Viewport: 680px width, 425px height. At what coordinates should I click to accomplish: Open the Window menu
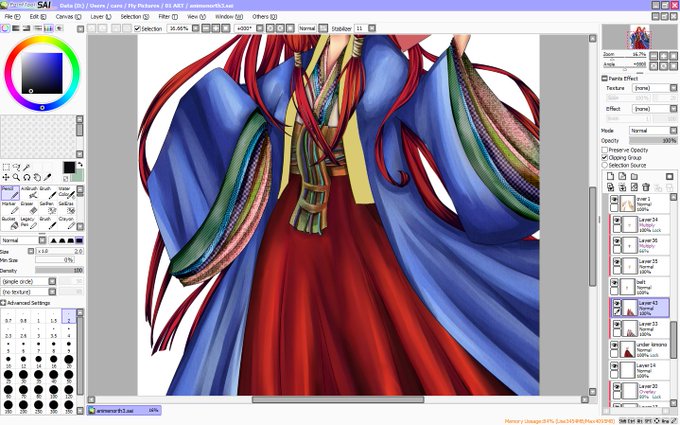229,16
